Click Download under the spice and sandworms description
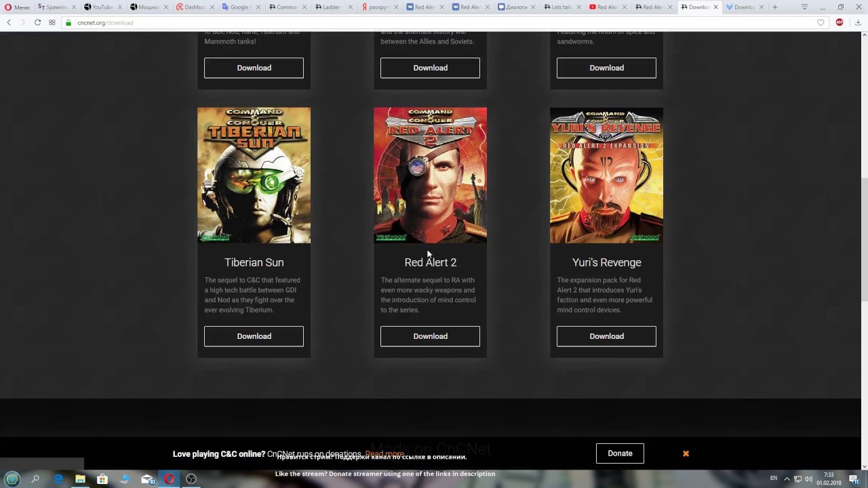The image size is (868, 488). tap(606, 68)
